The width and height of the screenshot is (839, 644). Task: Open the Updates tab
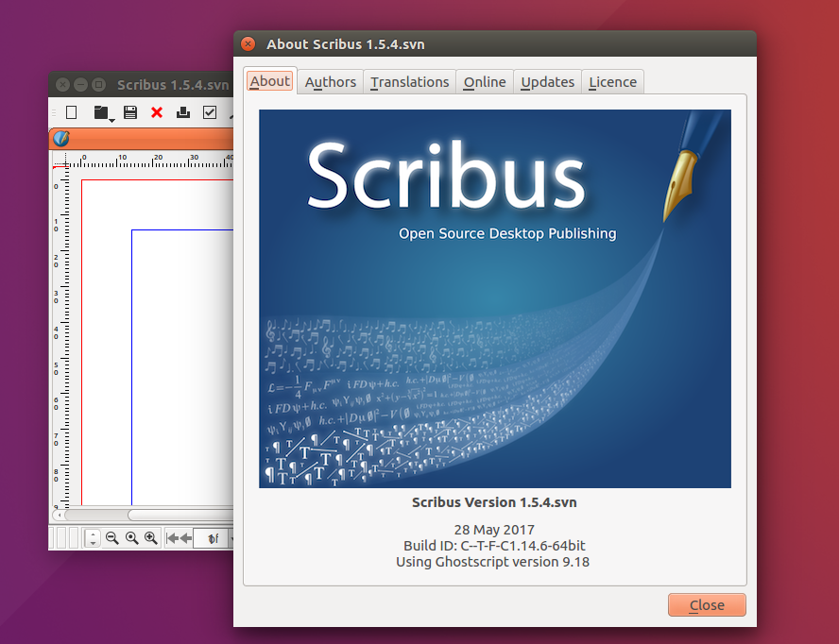coord(547,82)
